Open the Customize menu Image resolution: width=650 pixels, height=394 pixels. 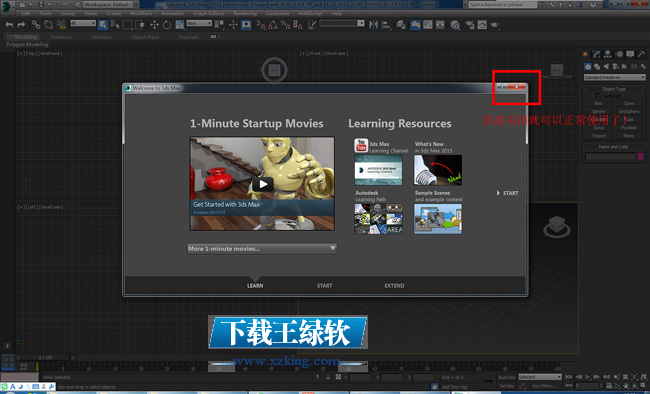[x=277, y=13]
